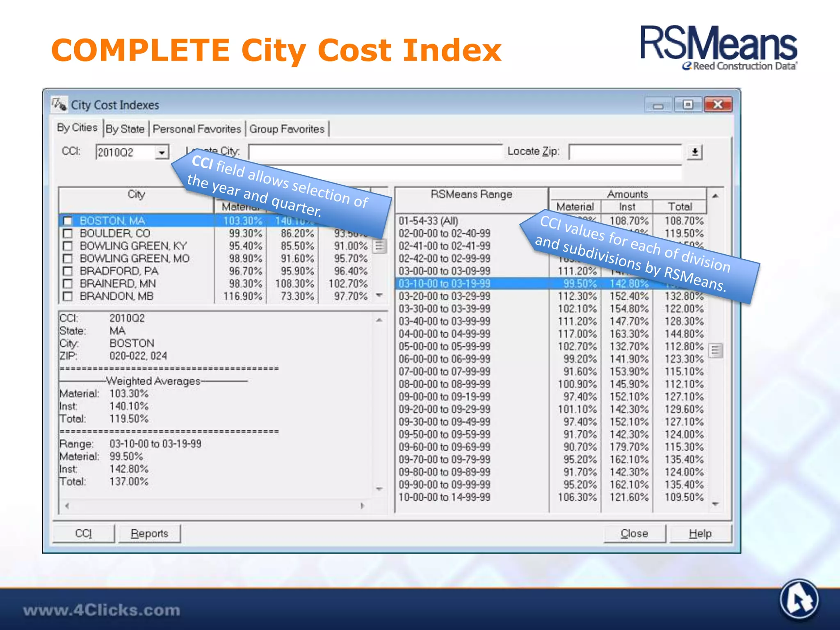This screenshot has width=840, height=630.
Task: Open the Group Favorites tab
Action: pos(287,129)
